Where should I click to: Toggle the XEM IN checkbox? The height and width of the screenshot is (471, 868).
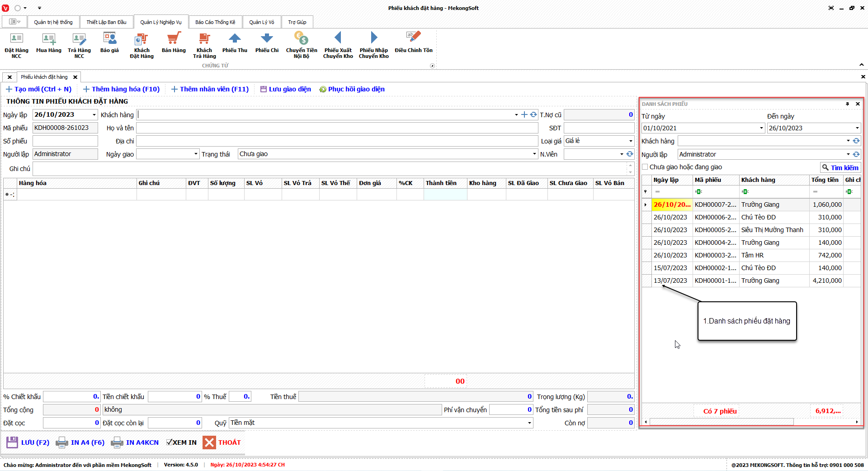[x=170, y=442]
